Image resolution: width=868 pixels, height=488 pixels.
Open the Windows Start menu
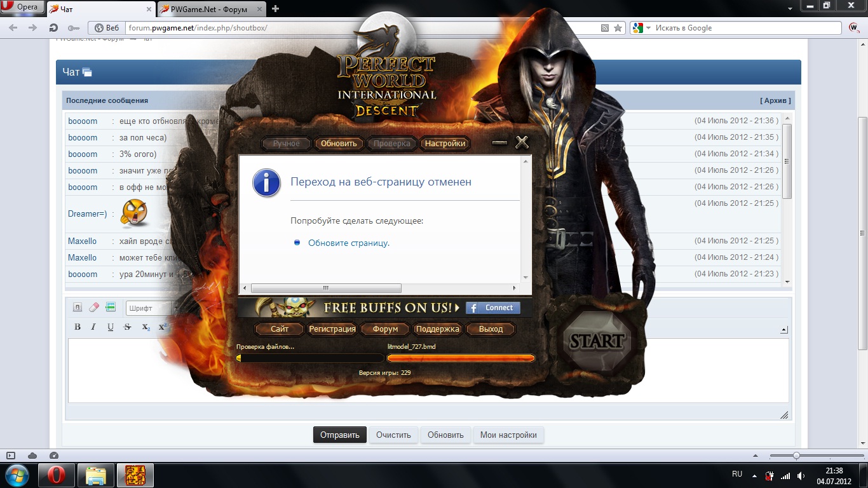tap(17, 475)
